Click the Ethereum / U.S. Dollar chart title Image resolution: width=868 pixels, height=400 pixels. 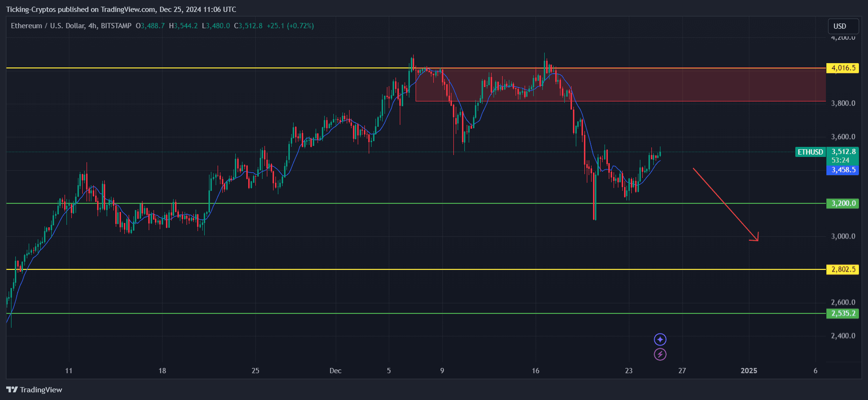click(71, 26)
